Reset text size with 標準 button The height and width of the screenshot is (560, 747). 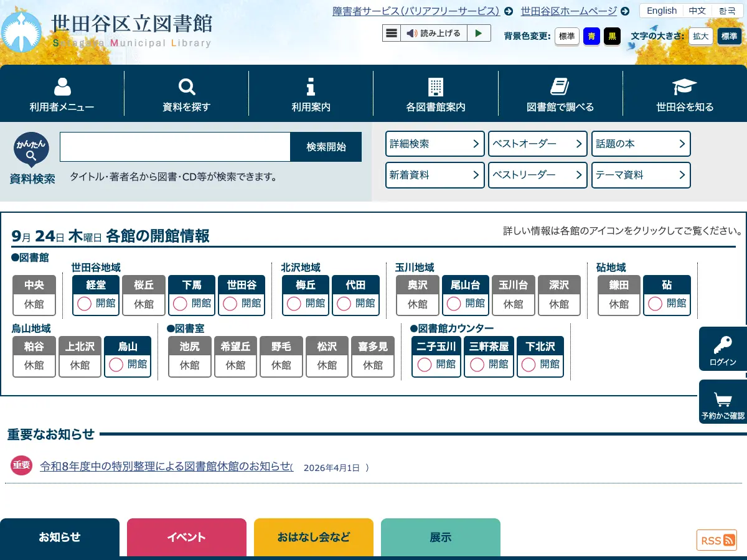[x=730, y=36]
